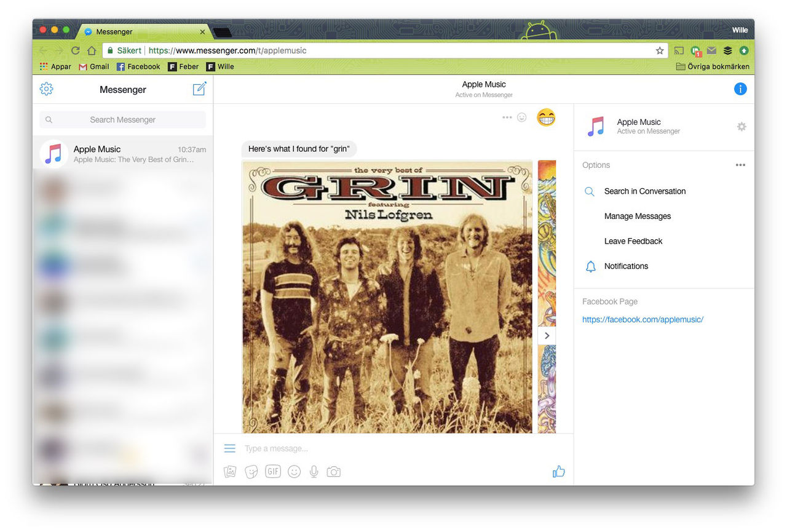The width and height of the screenshot is (787, 532).
Task: Open the Feber bookmark
Action: [x=184, y=66]
